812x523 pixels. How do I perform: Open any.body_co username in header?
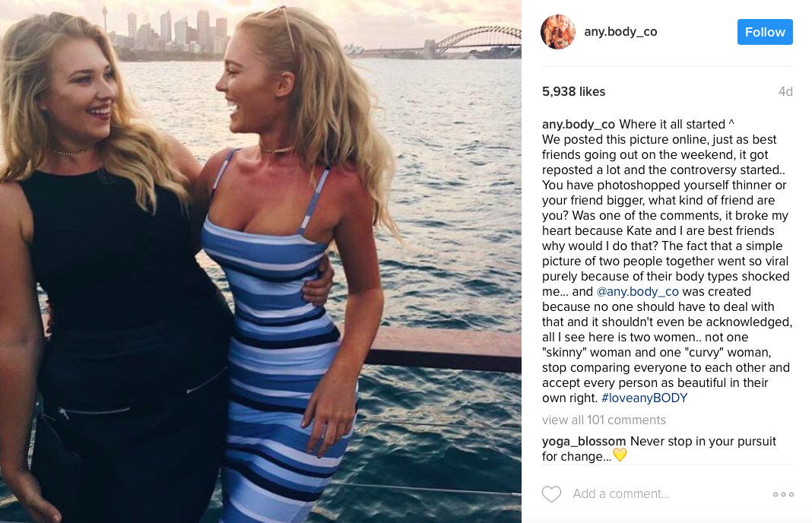coord(620,32)
